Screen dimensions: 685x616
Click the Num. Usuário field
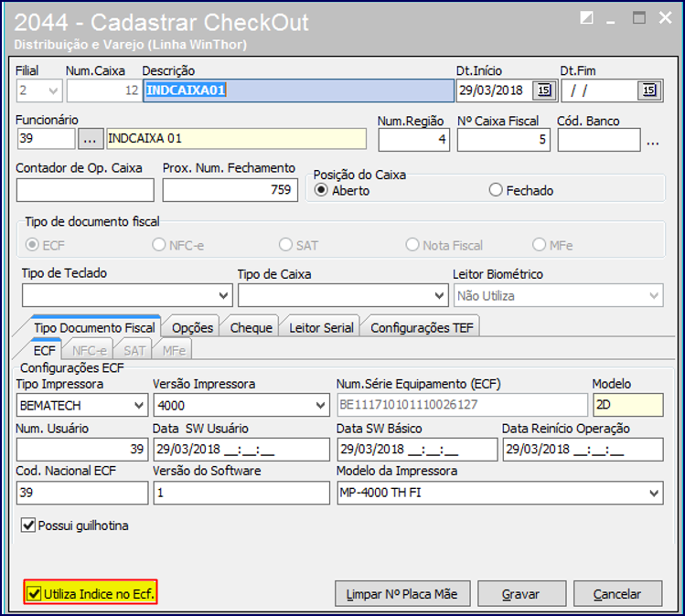pos(82,450)
